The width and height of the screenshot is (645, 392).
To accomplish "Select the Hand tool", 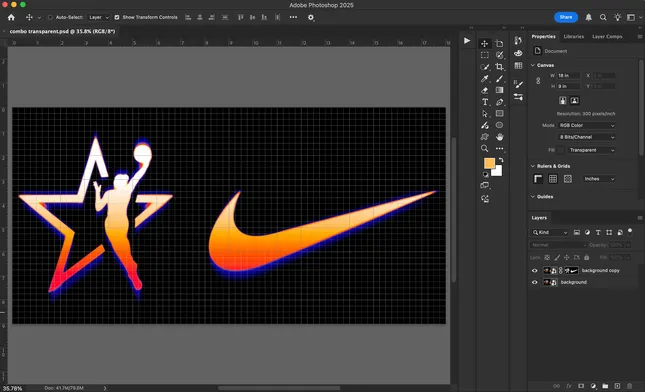I will click(499, 137).
